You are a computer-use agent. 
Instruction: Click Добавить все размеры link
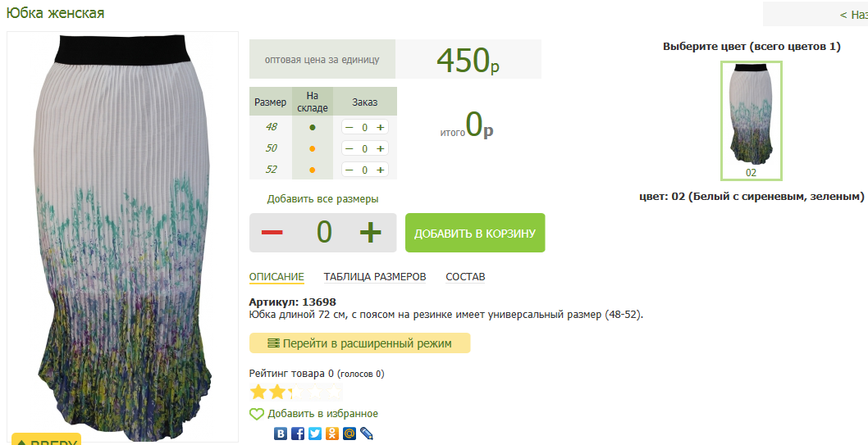pyautogui.click(x=322, y=199)
